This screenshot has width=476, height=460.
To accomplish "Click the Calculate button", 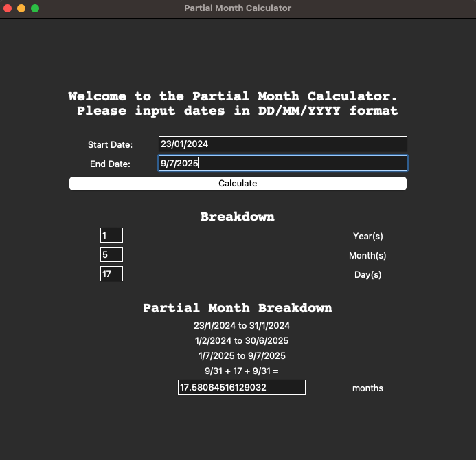I will coord(238,184).
